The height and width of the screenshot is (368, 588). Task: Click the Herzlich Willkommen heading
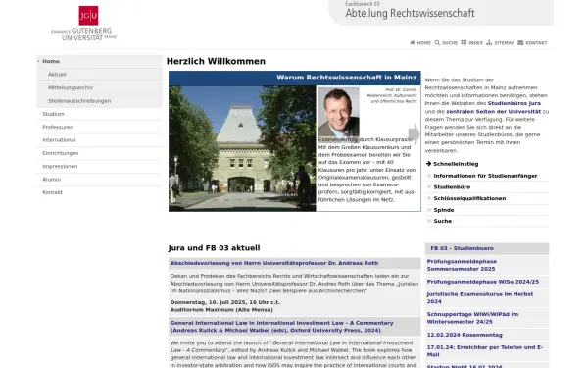pos(216,61)
